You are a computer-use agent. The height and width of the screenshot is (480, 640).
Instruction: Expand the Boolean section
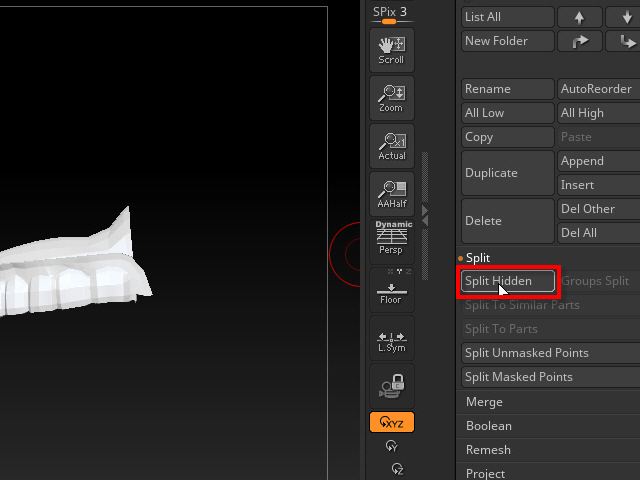489,426
